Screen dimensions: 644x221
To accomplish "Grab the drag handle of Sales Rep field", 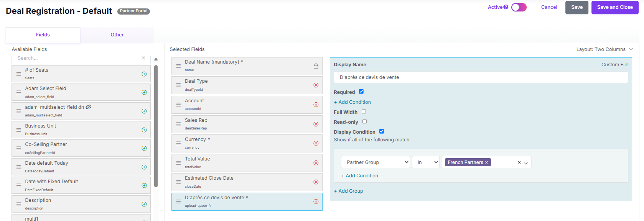I will click(x=178, y=124).
